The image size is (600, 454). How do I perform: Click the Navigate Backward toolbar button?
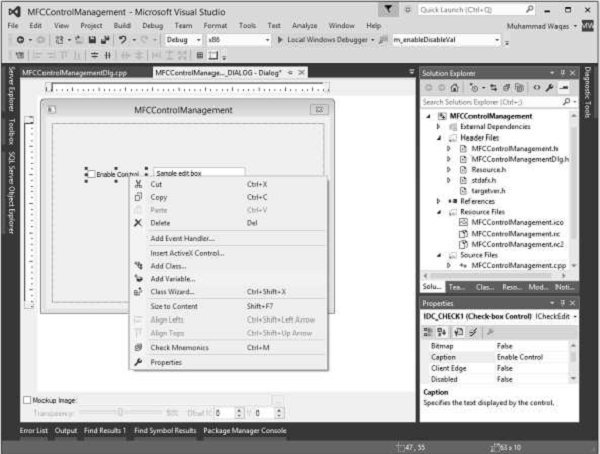coord(20,40)
